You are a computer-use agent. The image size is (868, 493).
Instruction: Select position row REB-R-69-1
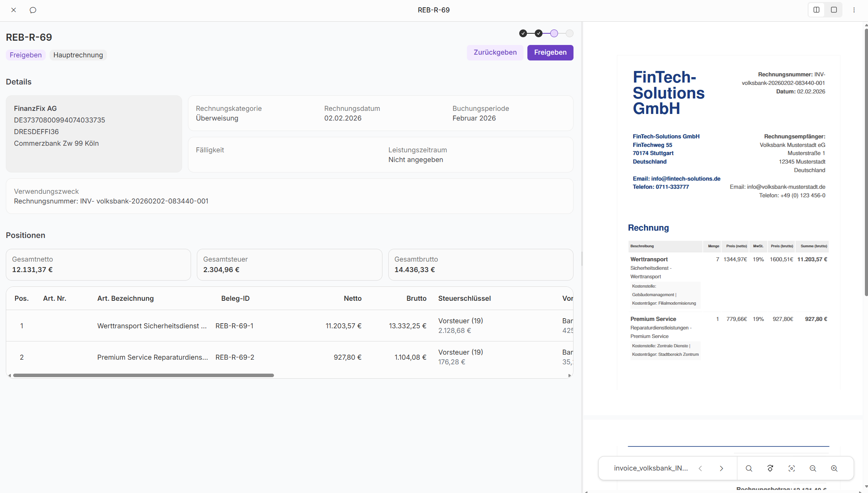coord(234,326)
